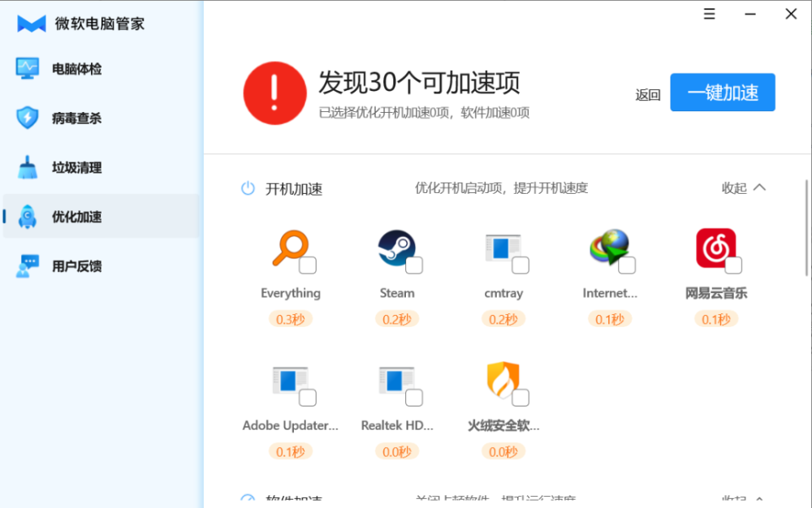Click the 垃圾清理 broom icon
This screenshot has width=812, height=508.
(27, 167)
